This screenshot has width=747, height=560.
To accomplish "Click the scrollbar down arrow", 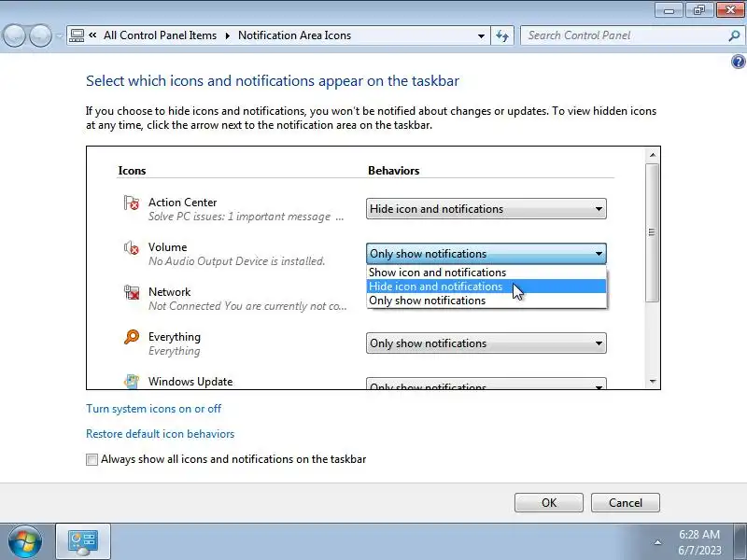I will [652, 382].
